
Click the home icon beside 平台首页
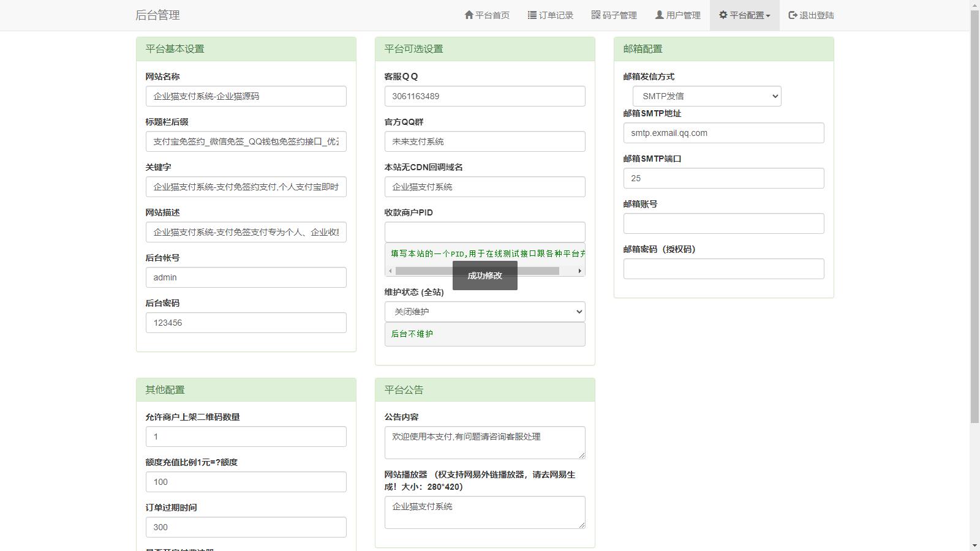coord(469,15)
